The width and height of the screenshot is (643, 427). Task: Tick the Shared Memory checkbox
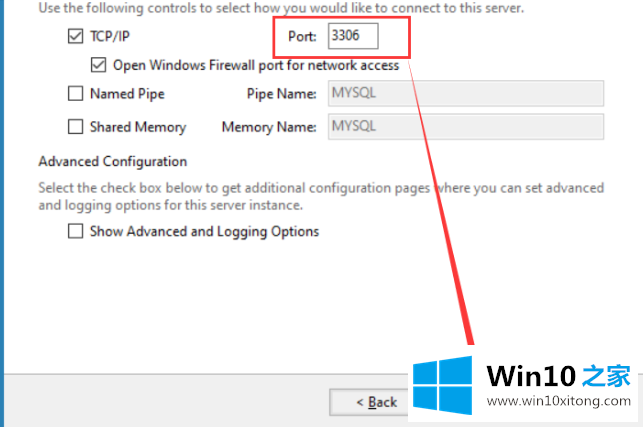coord(75,127)
